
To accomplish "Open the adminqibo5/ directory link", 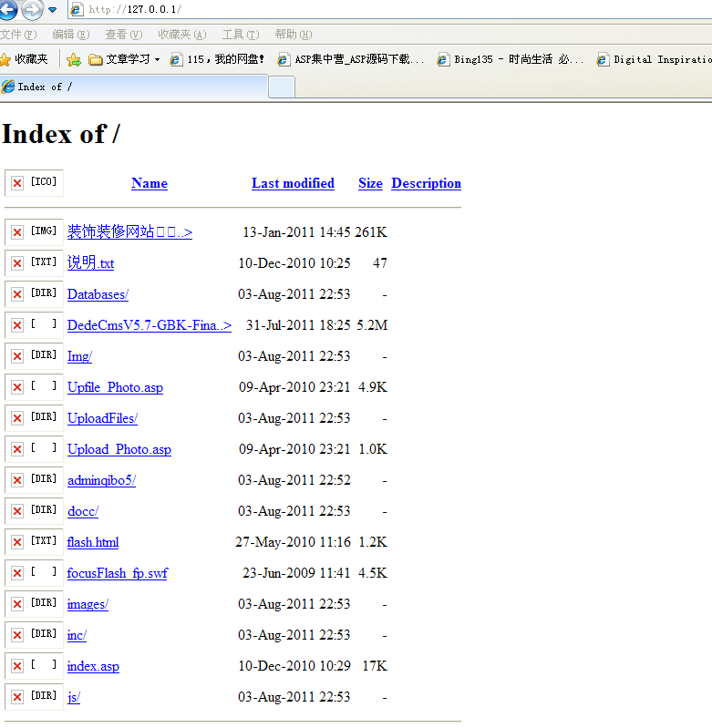I will 101,480.
